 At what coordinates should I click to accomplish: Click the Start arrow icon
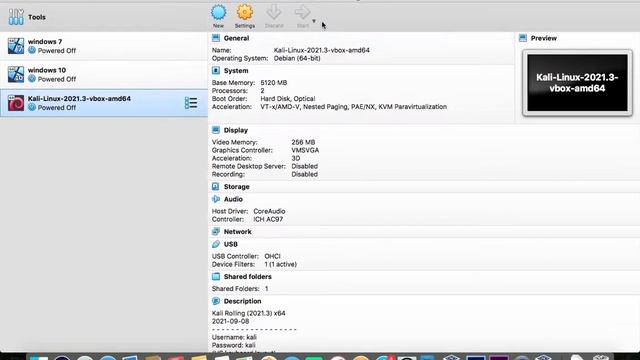(x=302, y=12)
